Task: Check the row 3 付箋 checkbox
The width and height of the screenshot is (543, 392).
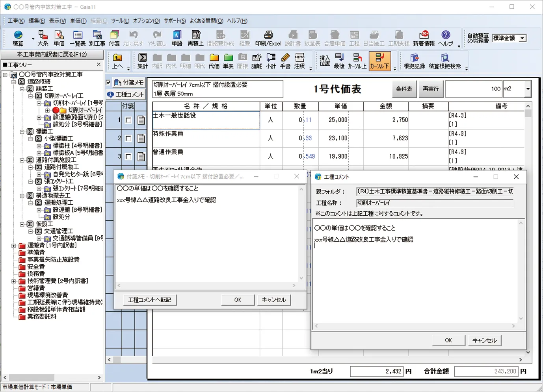Action: click(128, 157)
